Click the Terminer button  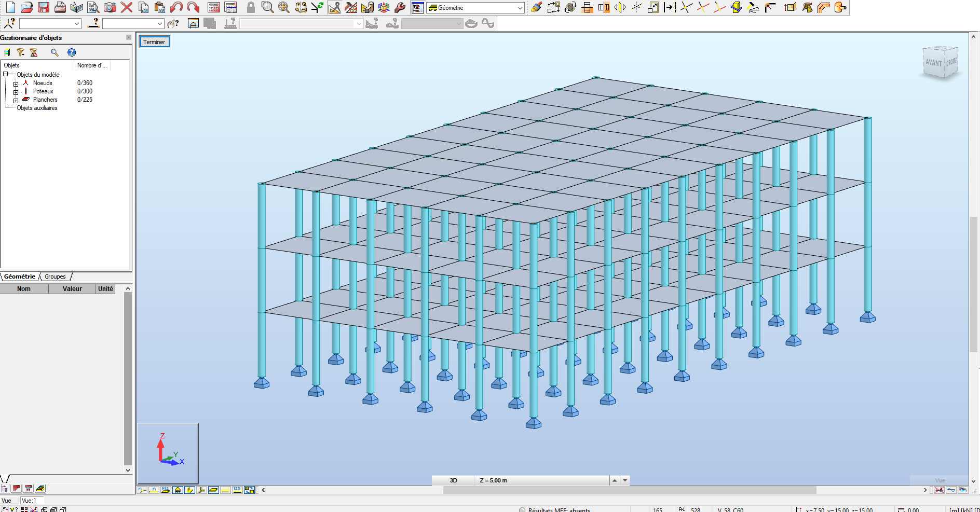tap(154, 41)
